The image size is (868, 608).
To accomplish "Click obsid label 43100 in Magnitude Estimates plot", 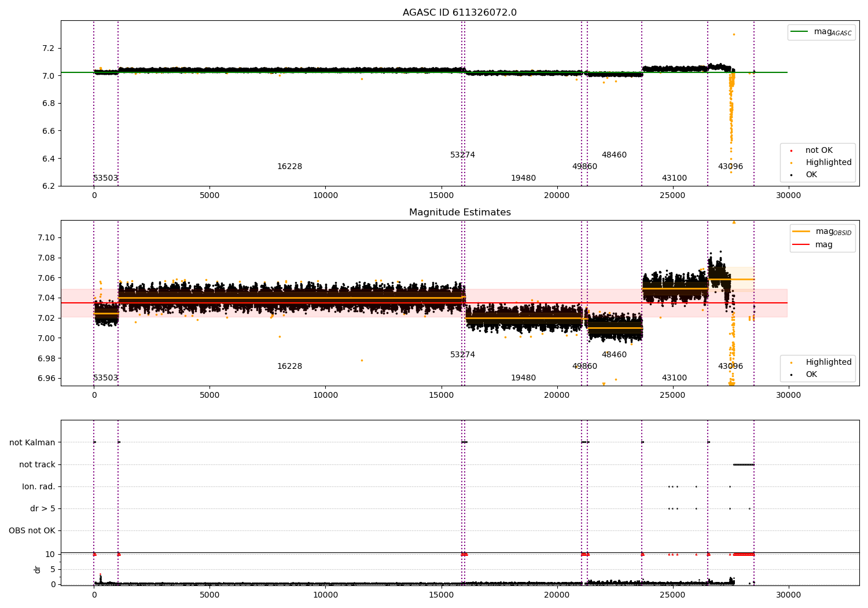I will click(674, 378).
